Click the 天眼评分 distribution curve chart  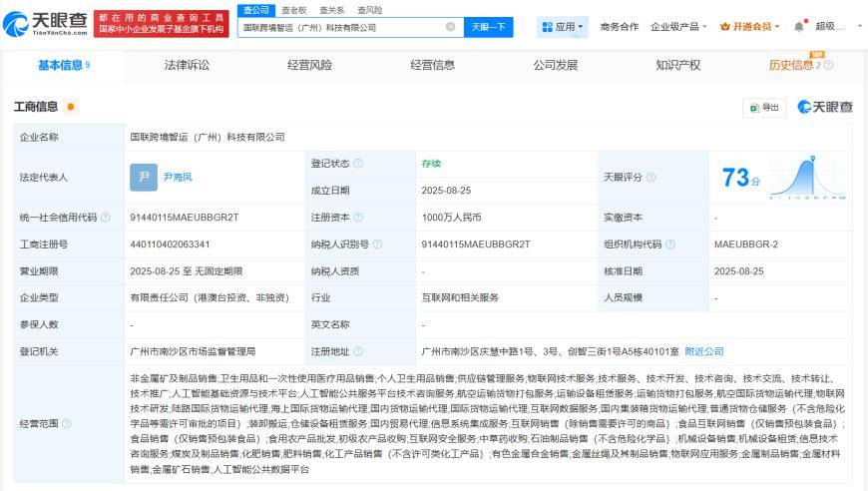[x=808, y=177]
